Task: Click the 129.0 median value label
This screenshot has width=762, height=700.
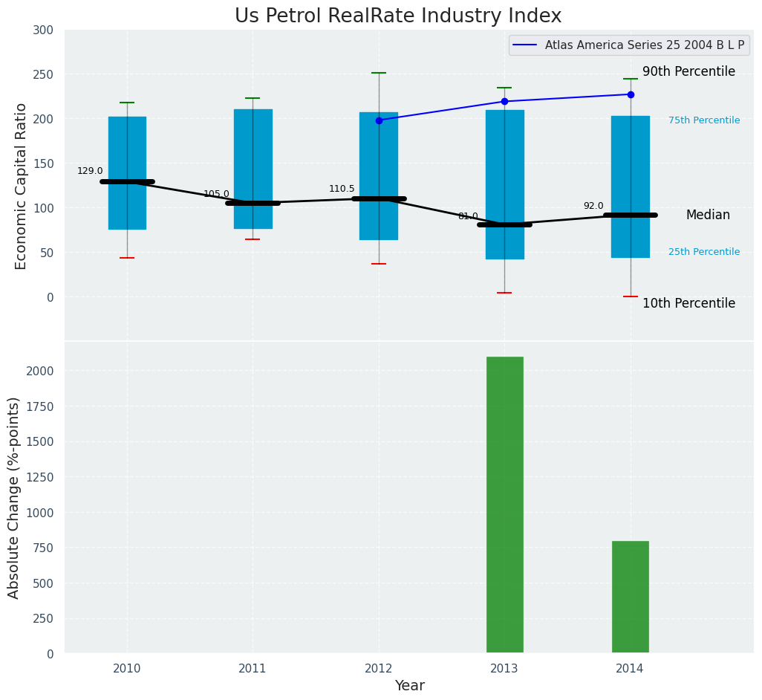Action: (x=90, y=171)
